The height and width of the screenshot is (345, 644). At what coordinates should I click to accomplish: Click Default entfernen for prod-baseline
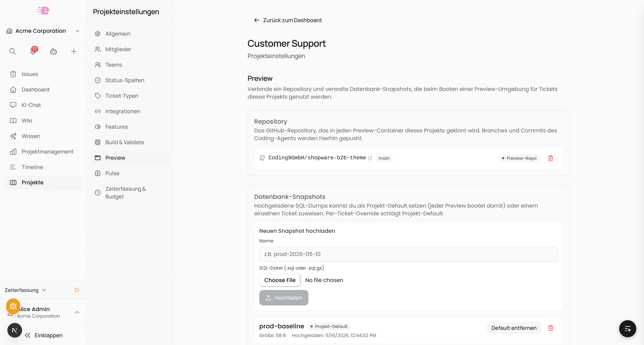point(514,328)
